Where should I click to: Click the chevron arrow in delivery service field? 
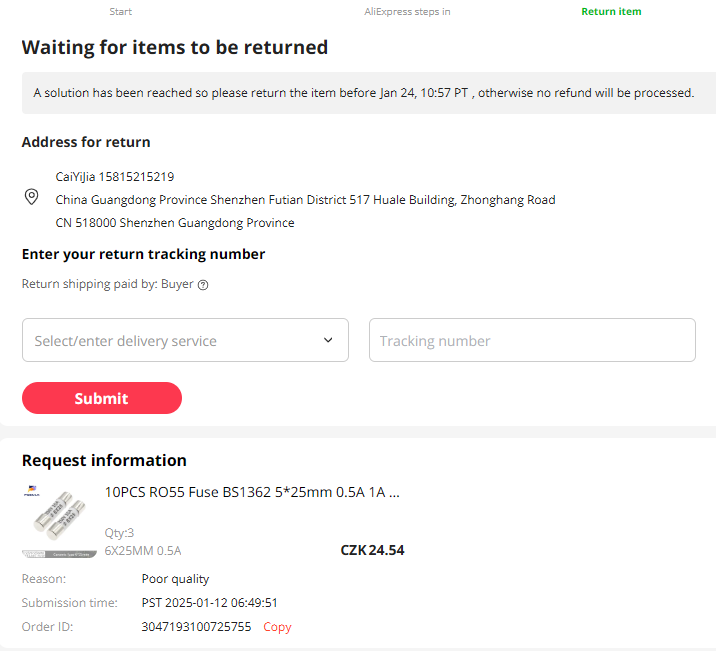click(x=328, y=340)
